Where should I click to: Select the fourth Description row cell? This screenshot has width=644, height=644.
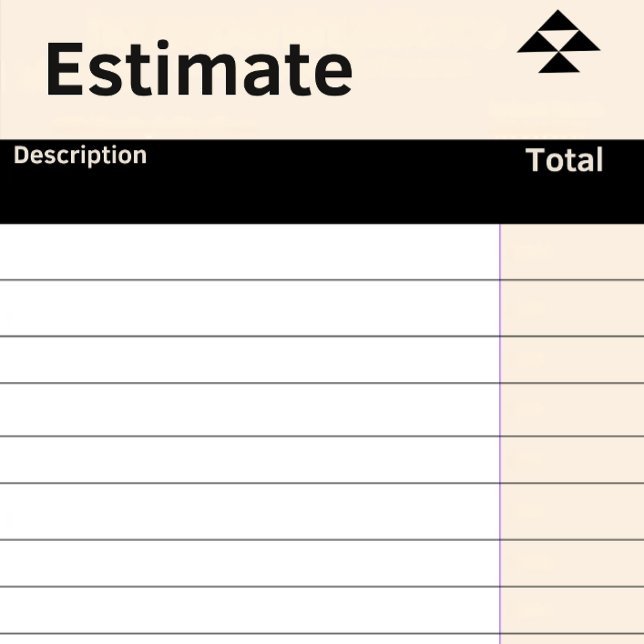tap(249, 410)
